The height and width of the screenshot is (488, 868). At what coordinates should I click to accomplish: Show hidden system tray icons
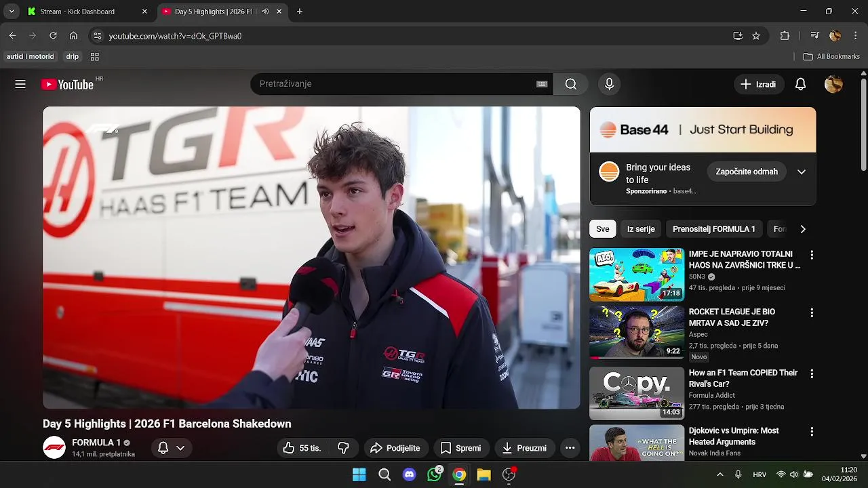coord(719,474)
